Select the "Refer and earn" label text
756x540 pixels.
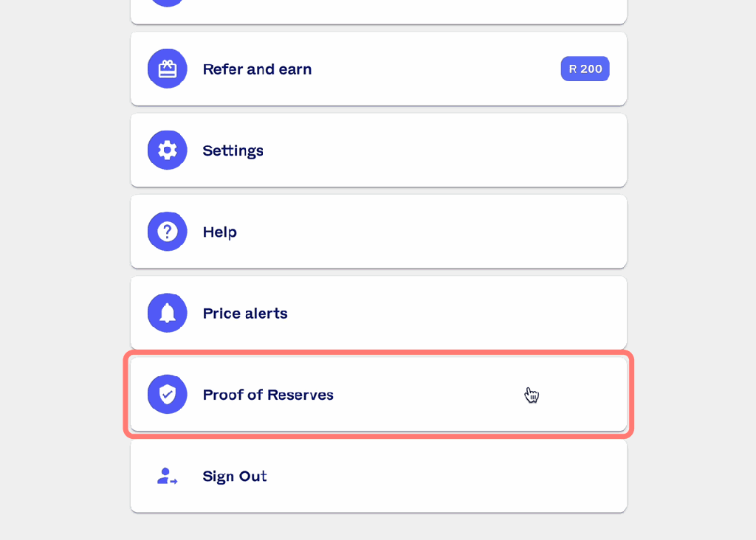[257, 69]
